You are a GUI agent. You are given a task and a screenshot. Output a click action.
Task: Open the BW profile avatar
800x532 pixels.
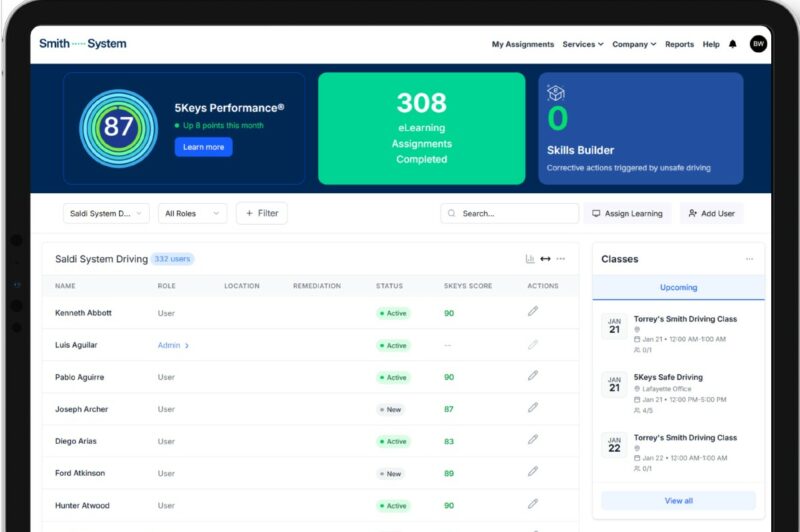(758, 44)
